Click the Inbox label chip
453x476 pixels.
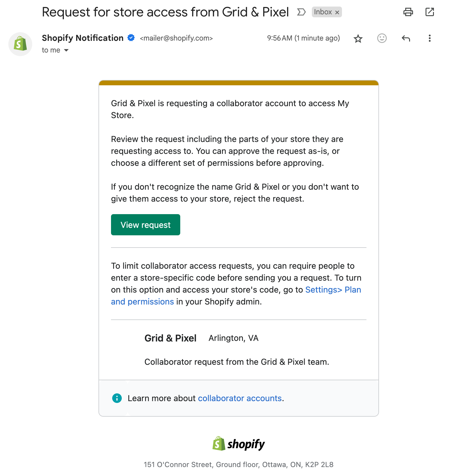point(326,12)
